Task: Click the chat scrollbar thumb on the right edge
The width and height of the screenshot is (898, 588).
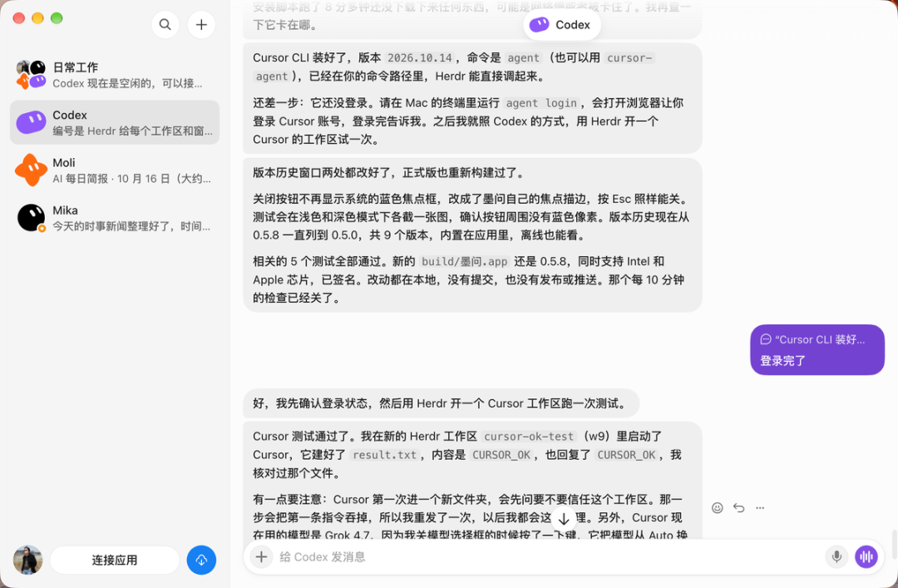Action: 893,545
